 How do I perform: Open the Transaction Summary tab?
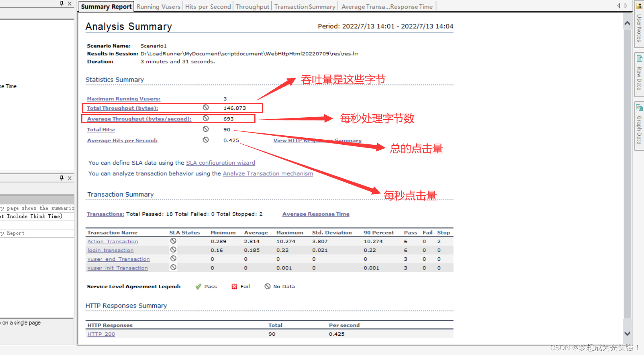305,7
